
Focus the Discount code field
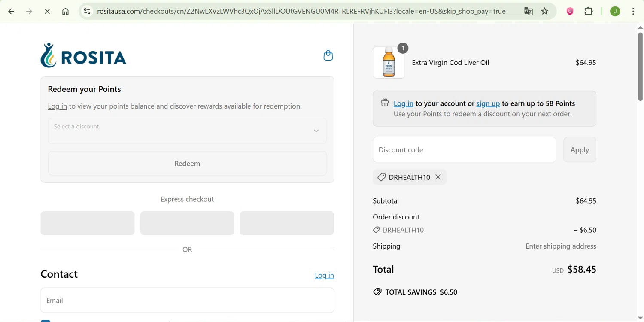[465, 150]
